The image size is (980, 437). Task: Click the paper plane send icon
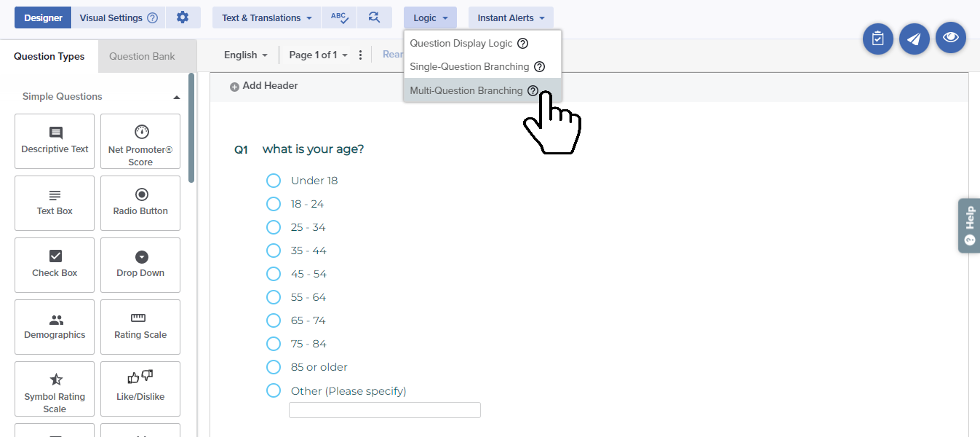[x=914, y=39]
